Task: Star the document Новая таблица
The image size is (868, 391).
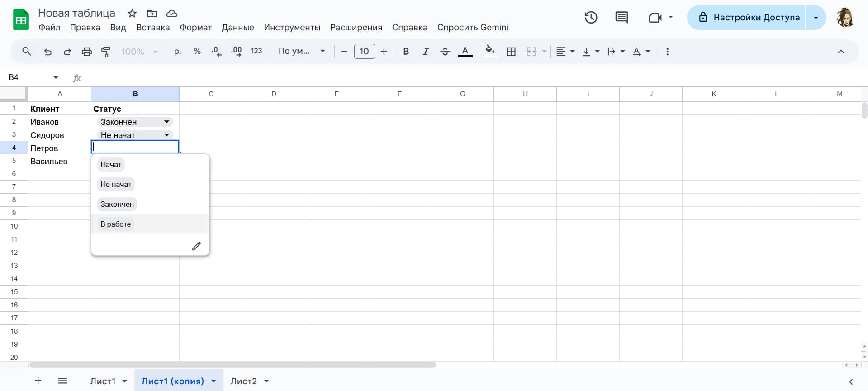Action: pyautogui.click(x=132, y=13)
